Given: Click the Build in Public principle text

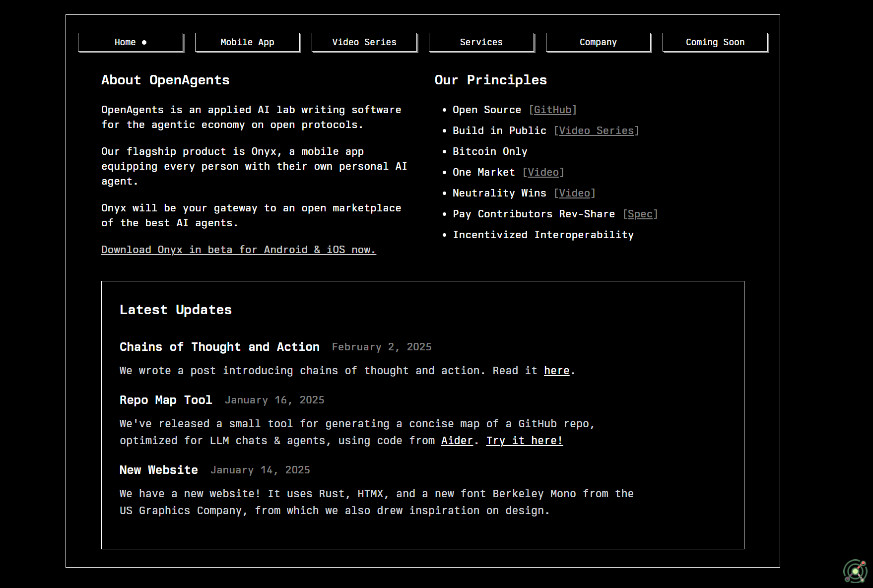Looking at the screenshot, I should tap(499, 131).
